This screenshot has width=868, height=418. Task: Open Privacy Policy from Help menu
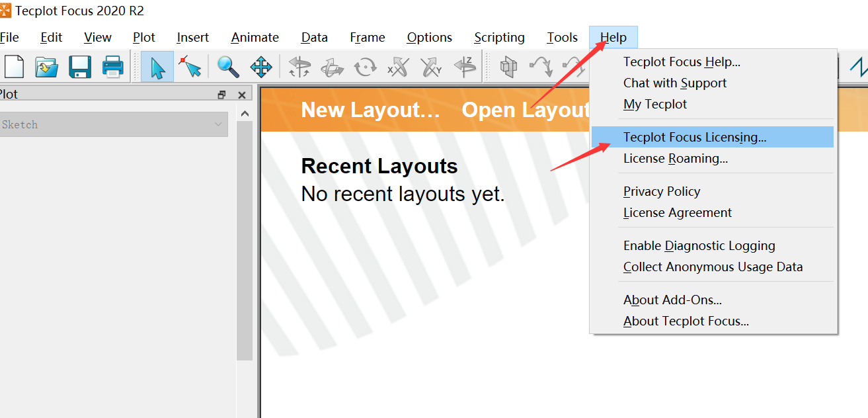(x=713, y=192)
